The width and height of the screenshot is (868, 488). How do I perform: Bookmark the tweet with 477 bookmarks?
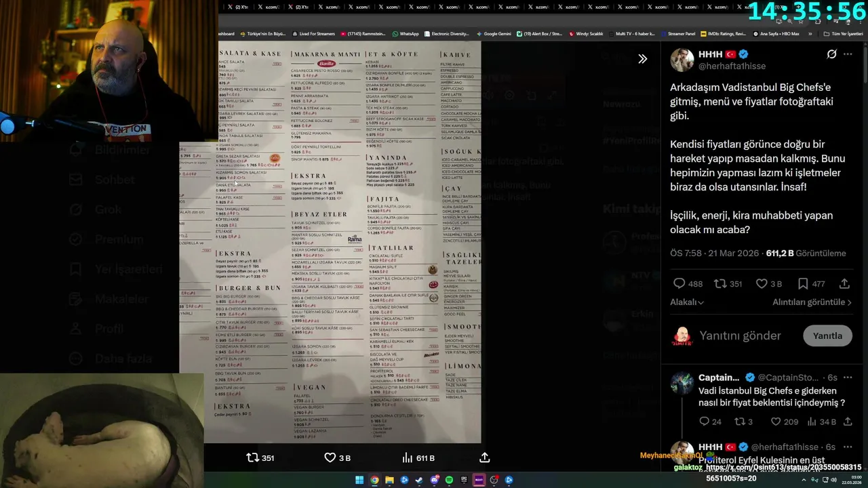point(803,284)
